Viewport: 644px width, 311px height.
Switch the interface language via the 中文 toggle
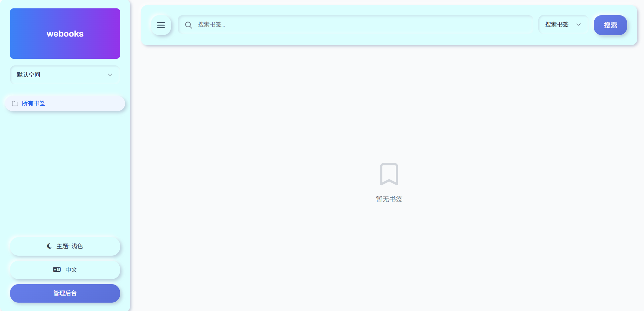point(65,270)
